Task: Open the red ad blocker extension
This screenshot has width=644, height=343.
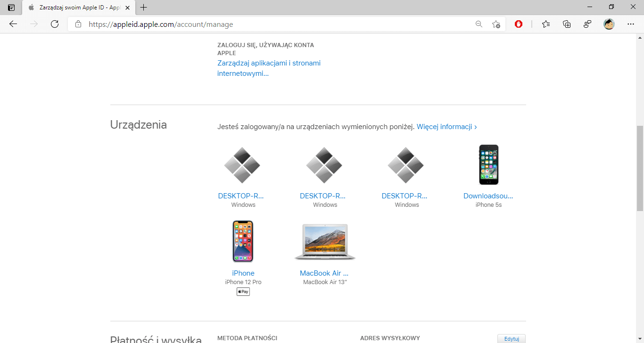Action: (519, 24)
